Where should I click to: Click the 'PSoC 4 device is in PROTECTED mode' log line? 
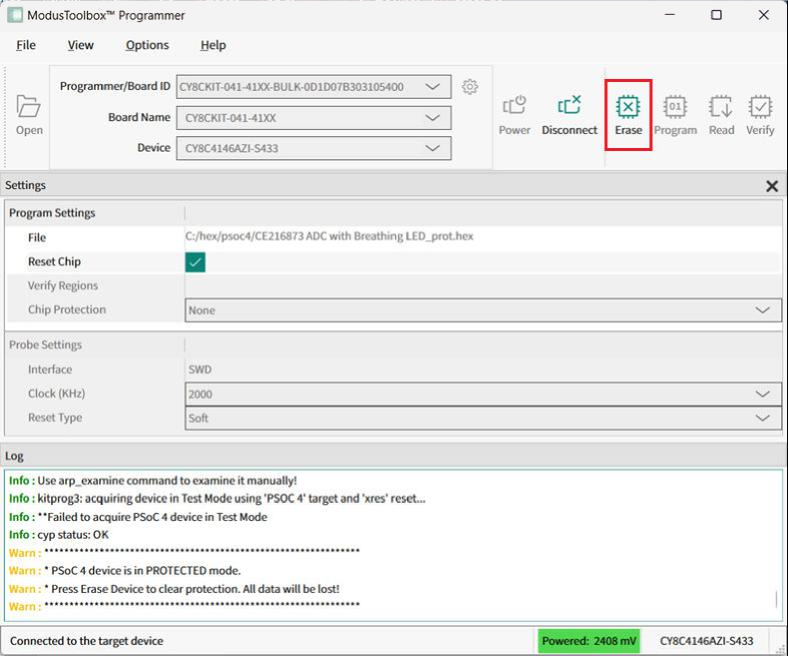pos(125,571)
